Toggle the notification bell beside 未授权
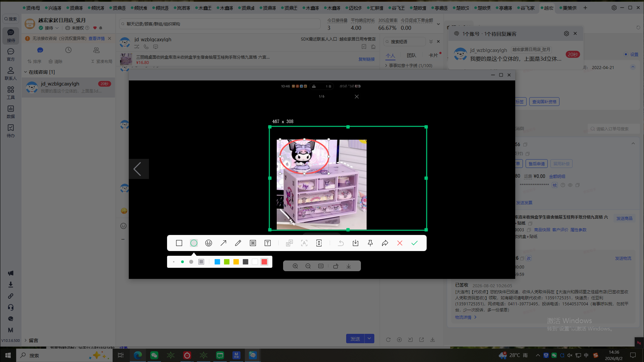Image resolution: width=644 pixels, height=362 pixels. (101, 28)
